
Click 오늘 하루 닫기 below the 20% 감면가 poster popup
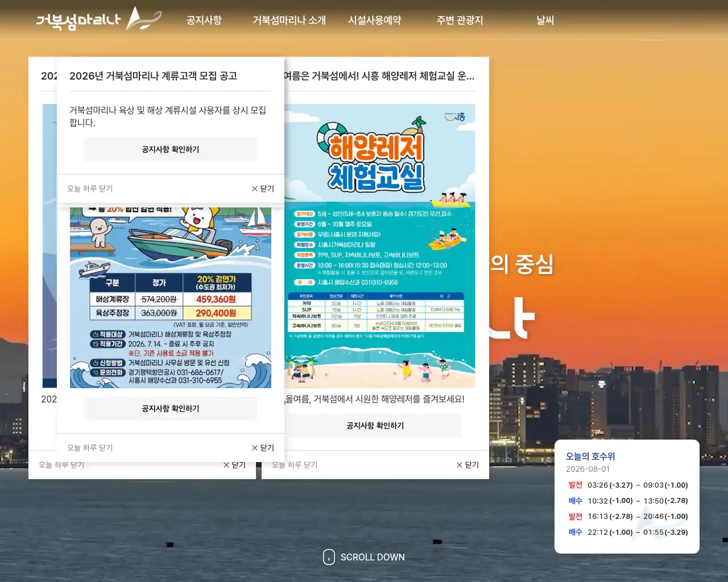[90, 448]
